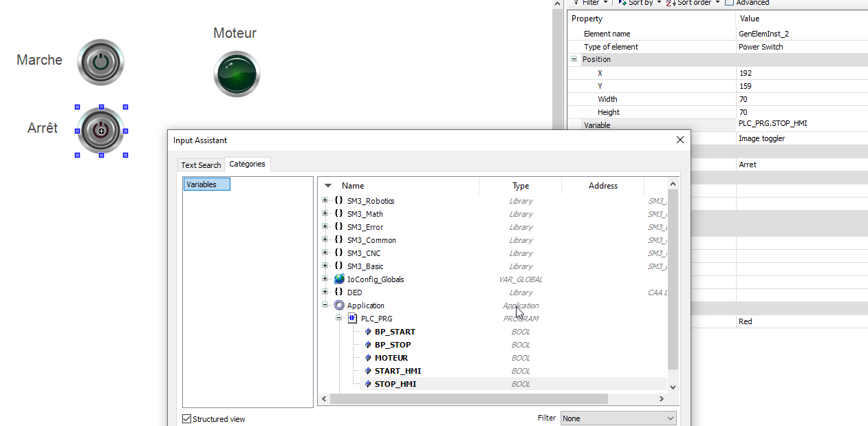Click the Sort order A-Z icon
Image resolution: width=868 pixels, height=426 pixels.
click(x=669, y=3)
